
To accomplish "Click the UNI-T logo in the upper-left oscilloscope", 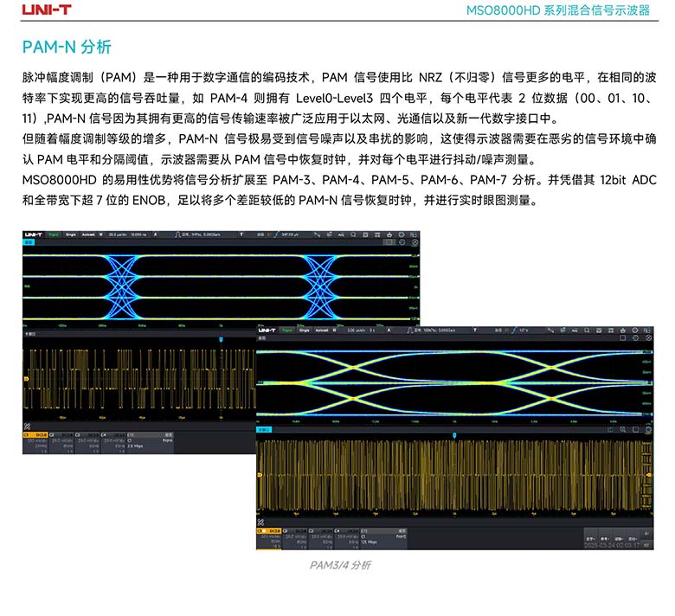I will [33, 234].
